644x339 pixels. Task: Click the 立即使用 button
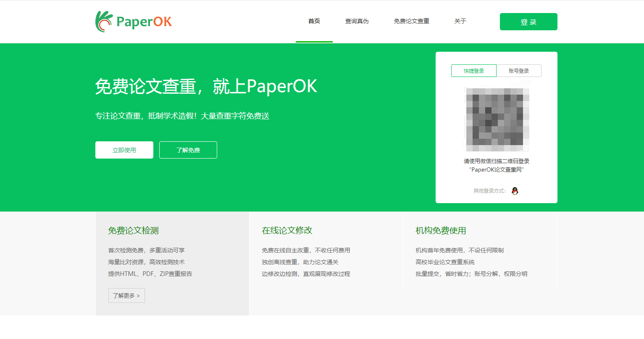124,150
